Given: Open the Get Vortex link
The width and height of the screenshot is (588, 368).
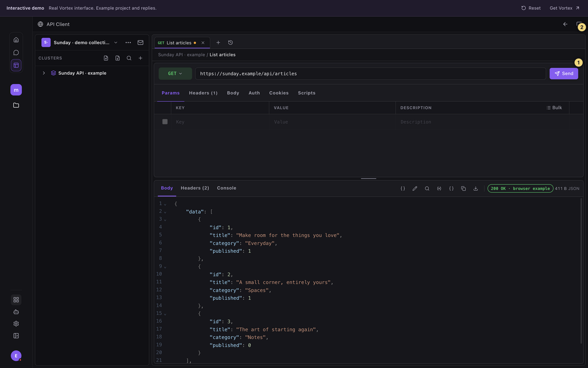Looking at the screenshot, I should (564, 8).
